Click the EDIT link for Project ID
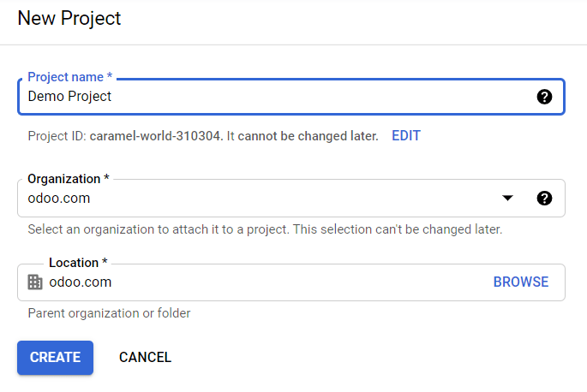 (x=406, y=135)
